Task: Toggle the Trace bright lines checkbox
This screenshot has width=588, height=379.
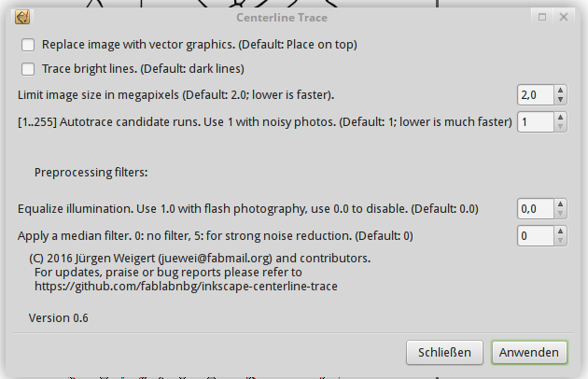Action: click(x=28, y=68)
